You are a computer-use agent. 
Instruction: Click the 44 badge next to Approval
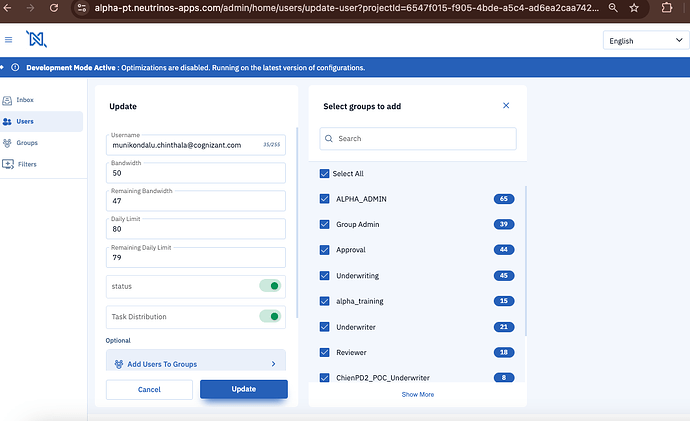[504, 250]
